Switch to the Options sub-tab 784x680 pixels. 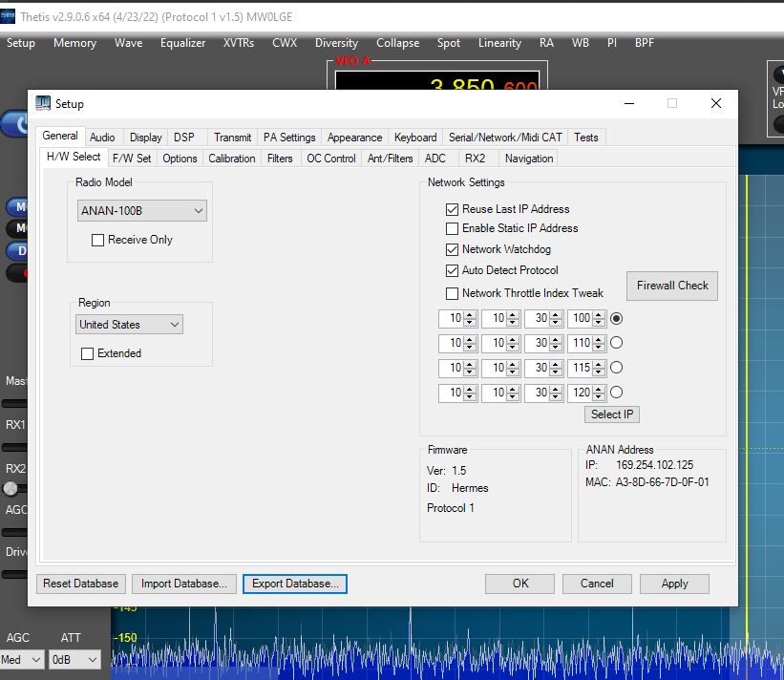180,159
